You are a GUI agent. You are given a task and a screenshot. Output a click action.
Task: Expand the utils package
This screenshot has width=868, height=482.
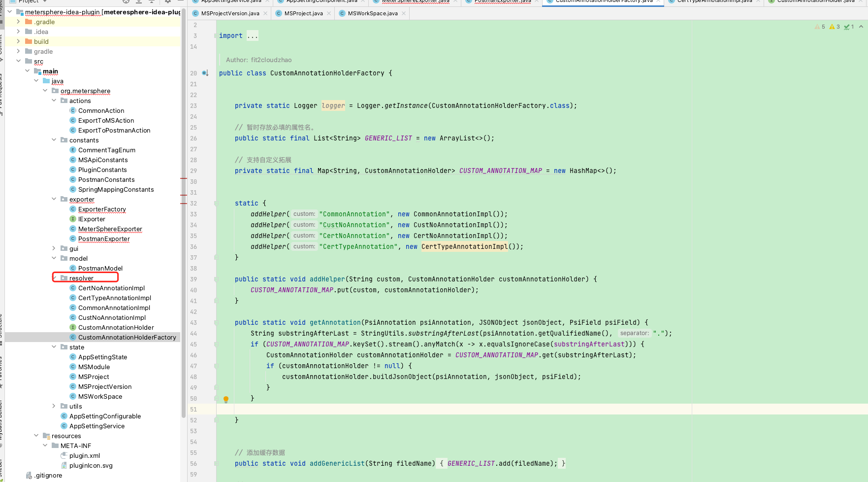point(54,406)
